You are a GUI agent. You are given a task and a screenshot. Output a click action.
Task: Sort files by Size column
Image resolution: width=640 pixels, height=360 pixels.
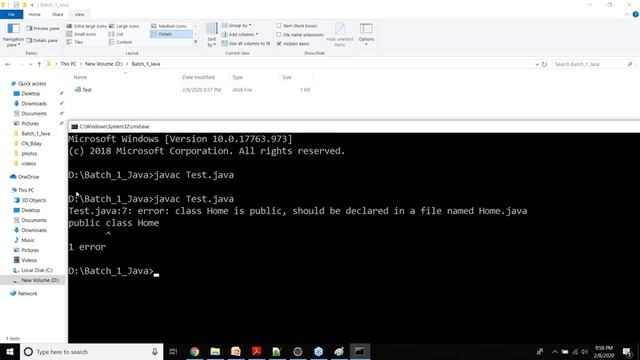pyautogui.click(x=287, y=77)
